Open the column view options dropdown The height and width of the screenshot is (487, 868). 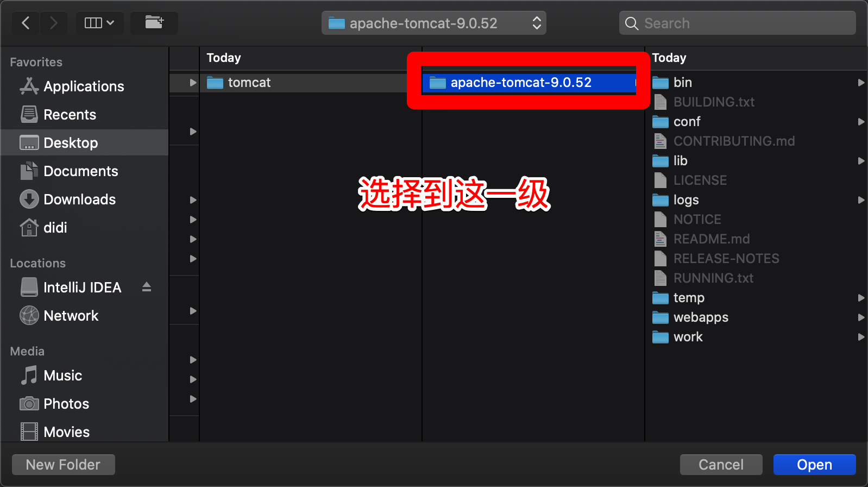pyautogui.click(x=100, y=23)
